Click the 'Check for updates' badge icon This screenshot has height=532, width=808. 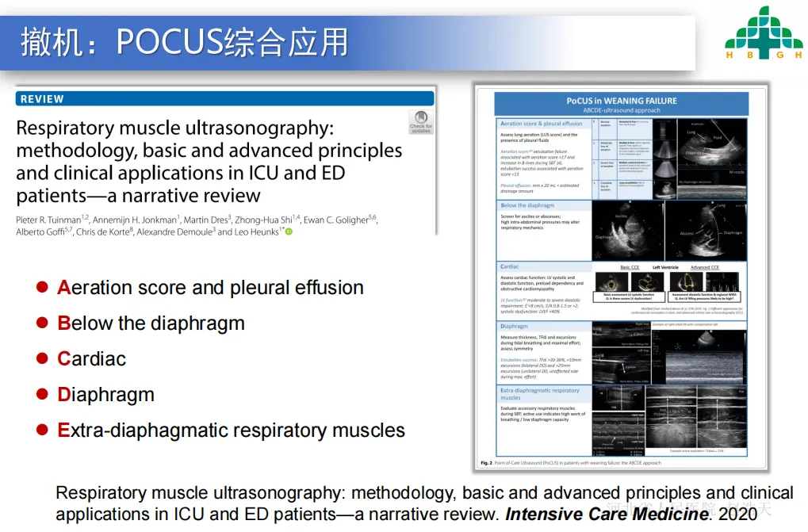[x=421, y=122]
